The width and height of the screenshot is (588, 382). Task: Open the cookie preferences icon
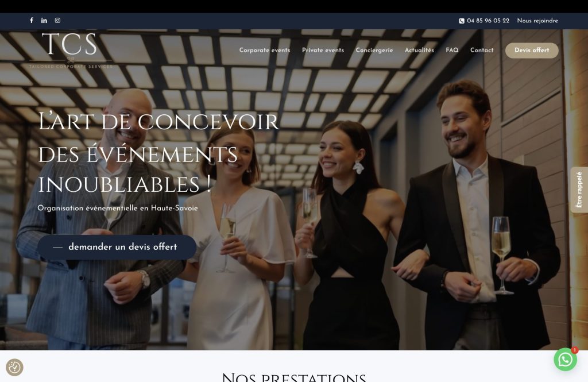click(14, 368)
